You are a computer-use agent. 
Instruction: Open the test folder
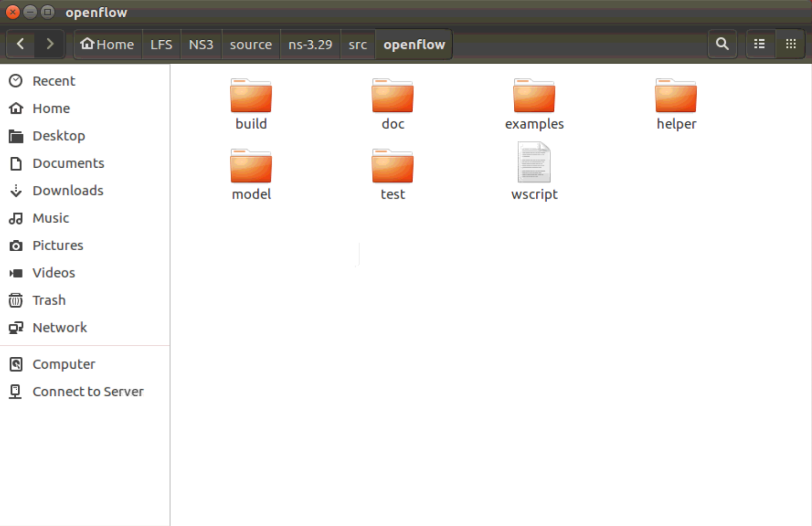[x=393, y=173]
